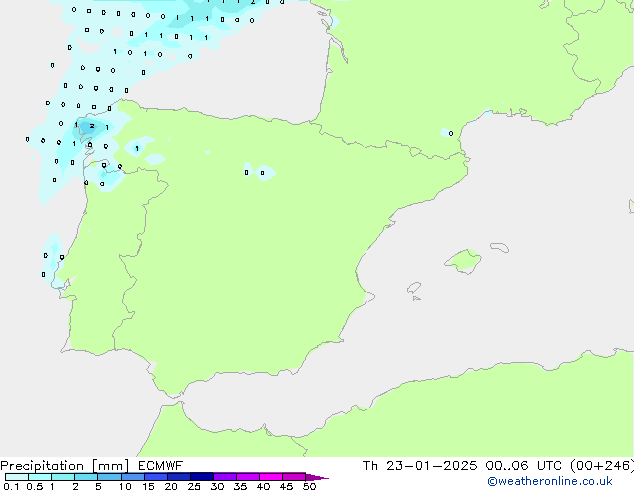Click Mallorca island on the map
Viewport: 634px width, 490px height.
464,261
